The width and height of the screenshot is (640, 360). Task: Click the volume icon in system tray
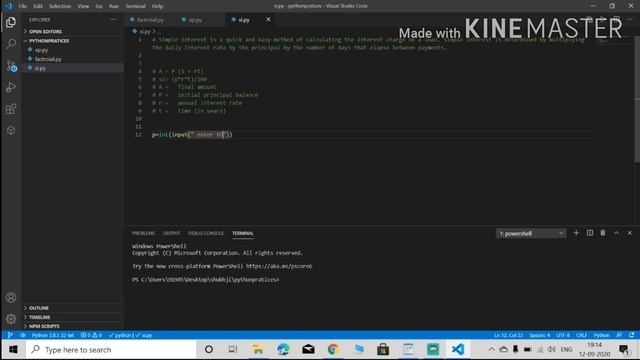[x=551, y=350]
